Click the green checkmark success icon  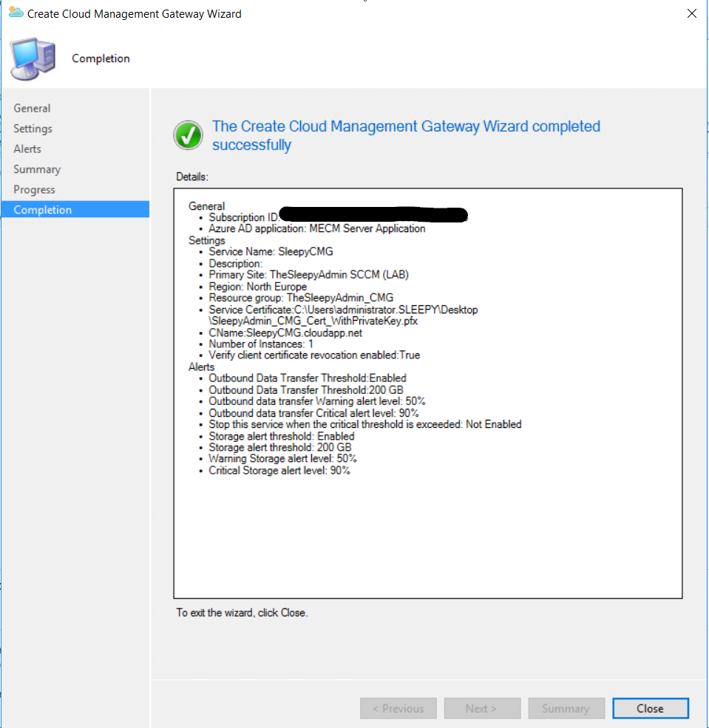click(189, 136)
